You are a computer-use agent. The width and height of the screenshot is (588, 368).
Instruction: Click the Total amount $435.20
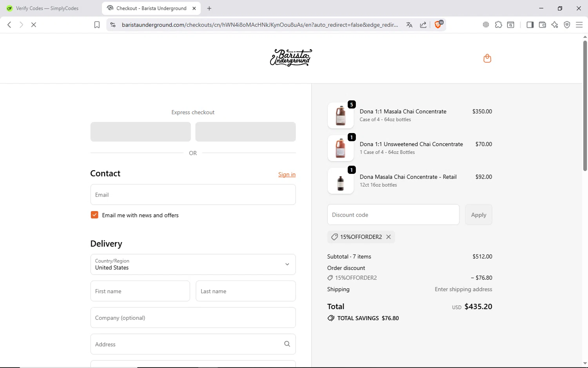pyautogui.click(x=478, y=306)
